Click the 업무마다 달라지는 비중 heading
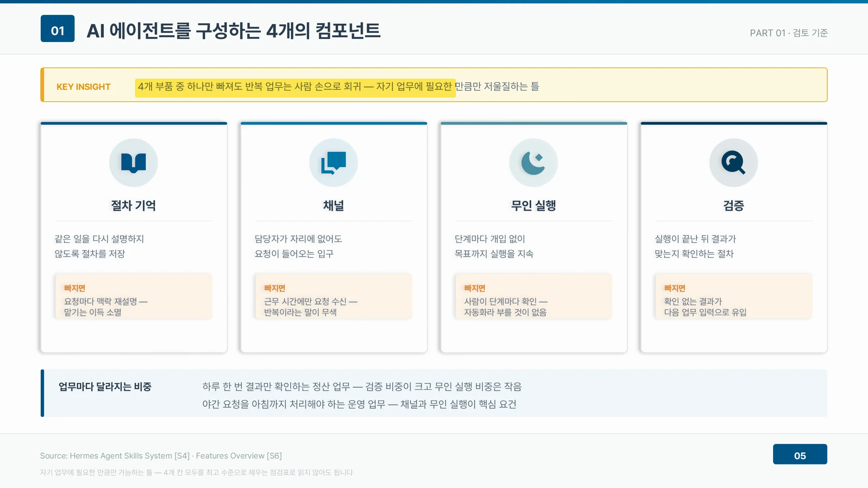The width and height of the screenshot is (868, 488). (105, 387)
